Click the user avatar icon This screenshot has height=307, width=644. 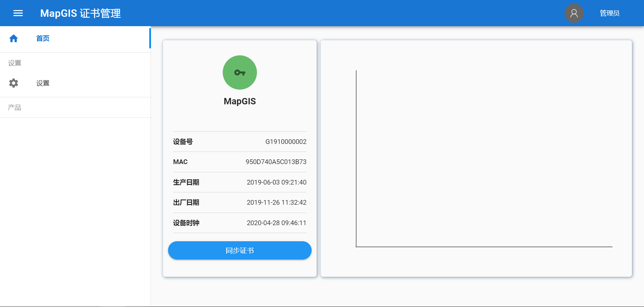574,13
